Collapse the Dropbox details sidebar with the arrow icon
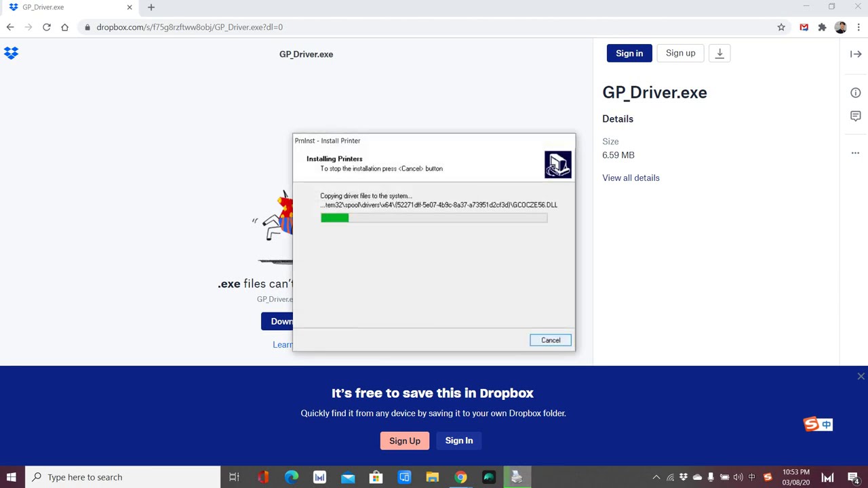The height and width of the screenshot is (488, 868). [x=856, y=54]
